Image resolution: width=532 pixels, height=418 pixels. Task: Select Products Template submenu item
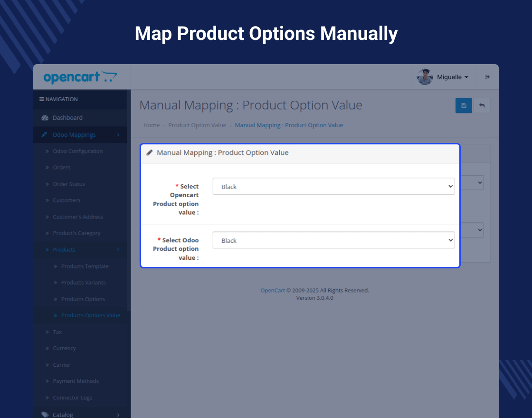click(85, 266)
